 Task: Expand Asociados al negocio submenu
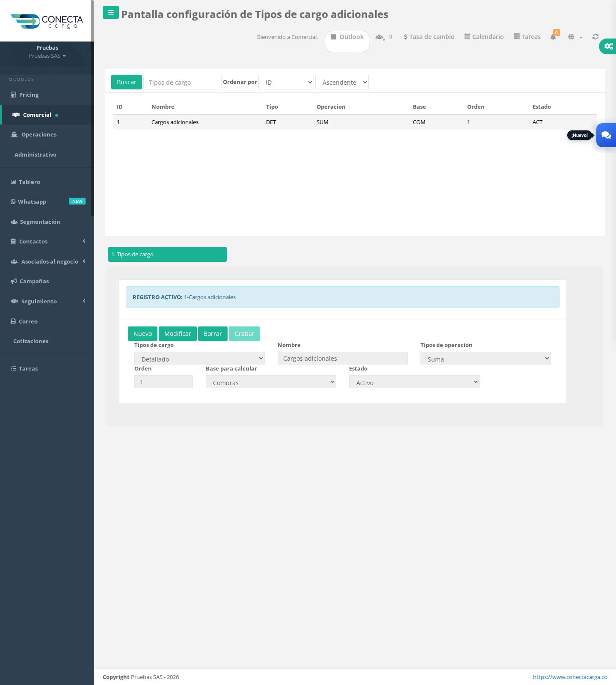pos(46,261)
